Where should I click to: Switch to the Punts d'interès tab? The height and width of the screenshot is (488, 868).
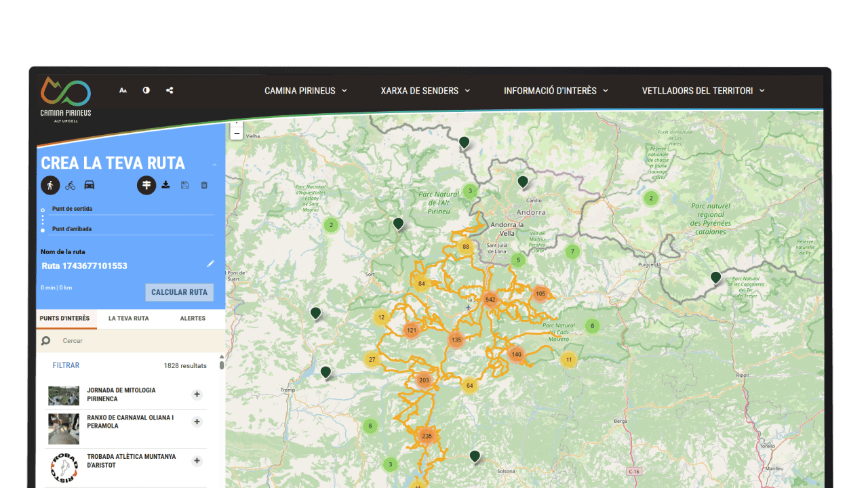click(65, 319)
